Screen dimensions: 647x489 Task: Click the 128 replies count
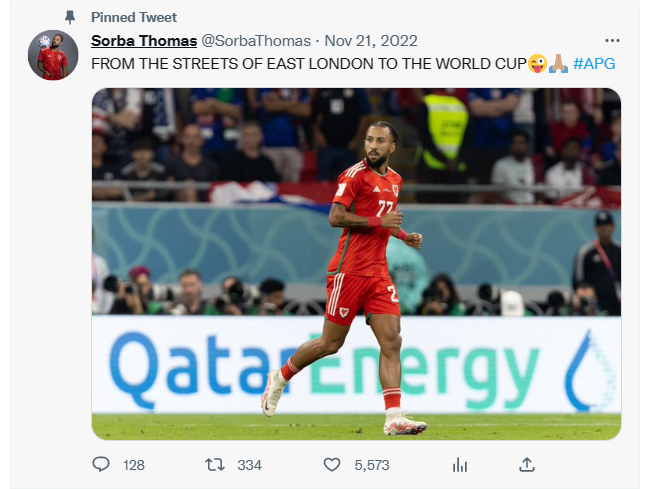[134, 465]
